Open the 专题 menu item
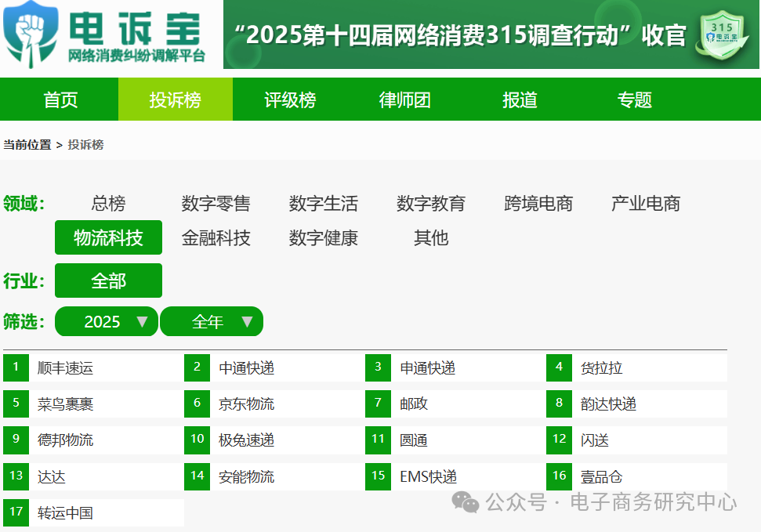761x532 pixels. point(633,100)
